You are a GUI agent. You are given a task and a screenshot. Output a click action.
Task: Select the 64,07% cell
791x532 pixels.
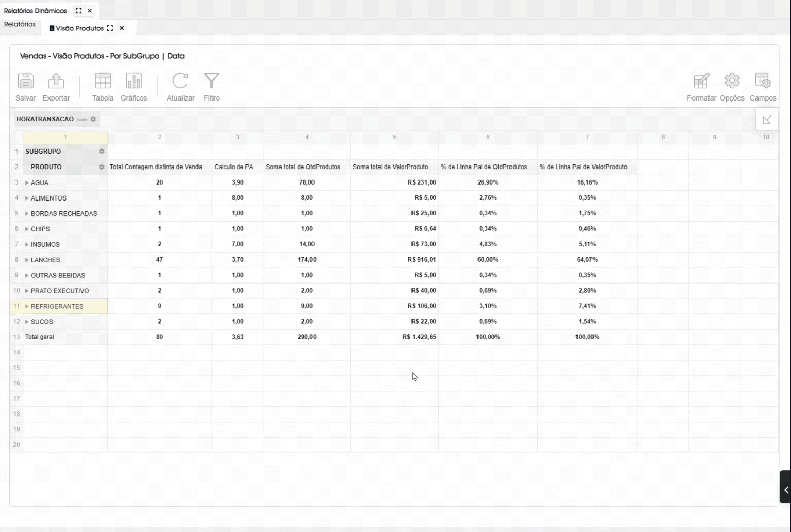[x=587, y=260]
